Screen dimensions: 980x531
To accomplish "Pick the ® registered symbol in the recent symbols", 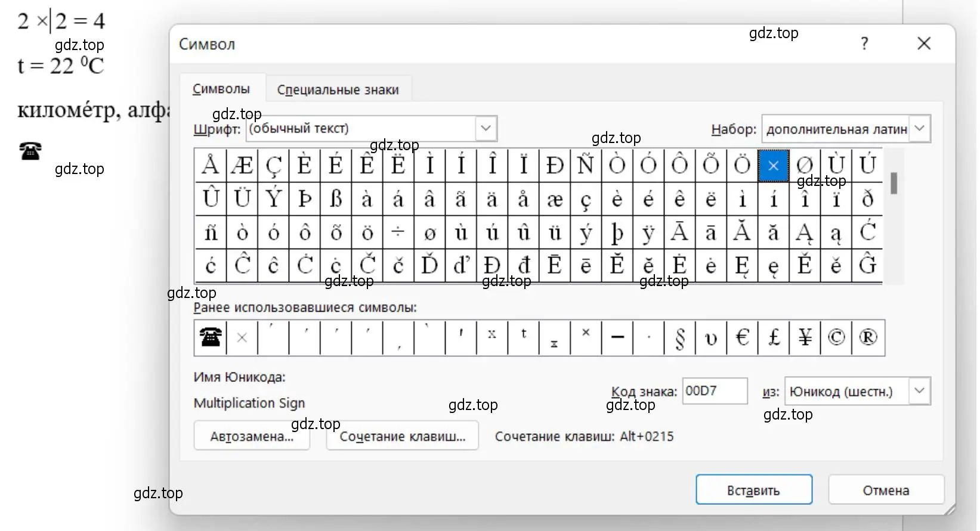I will (868, 338).
